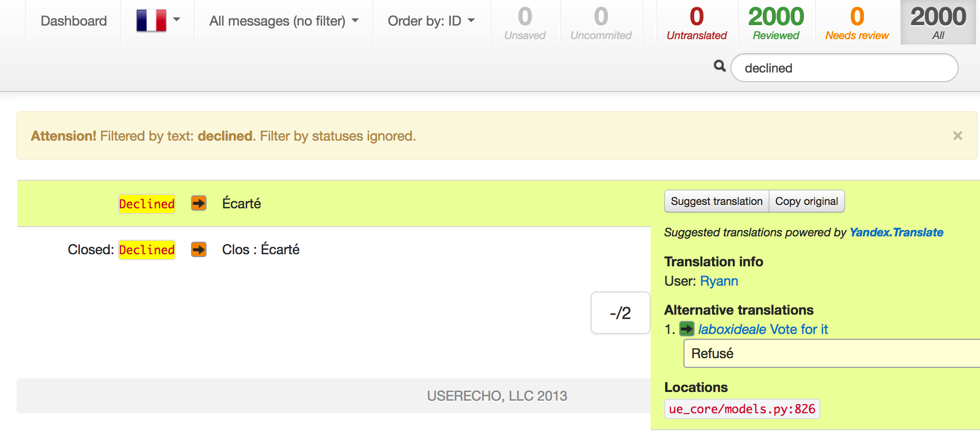
Task: Click the French flag language icon
Action: (x=151, y=21)
